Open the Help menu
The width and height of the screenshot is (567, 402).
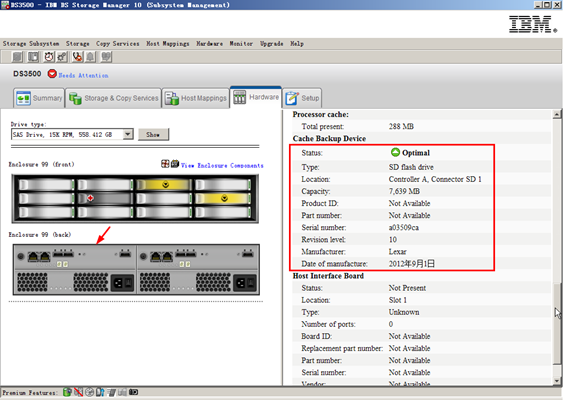coord(297,44)
